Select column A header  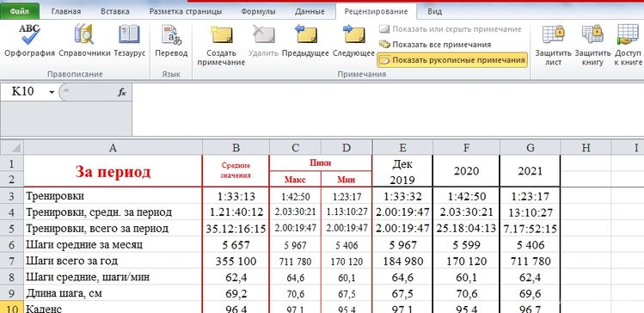pos(113,147)
